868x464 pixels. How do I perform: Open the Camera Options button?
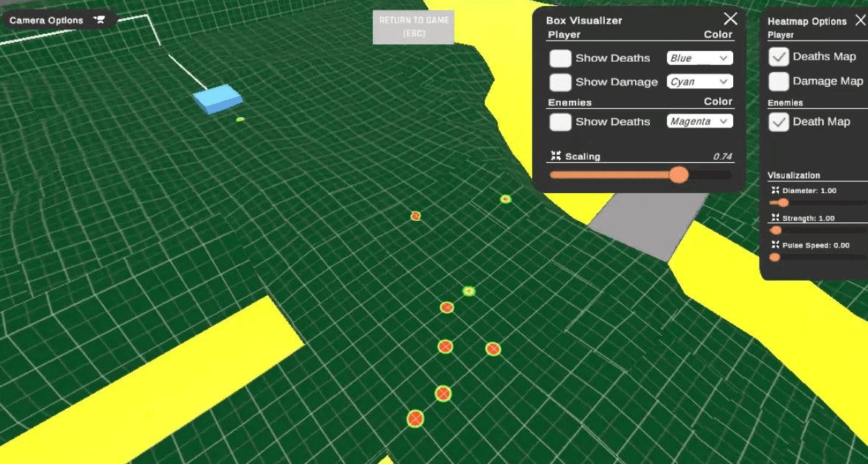[58, 21]
